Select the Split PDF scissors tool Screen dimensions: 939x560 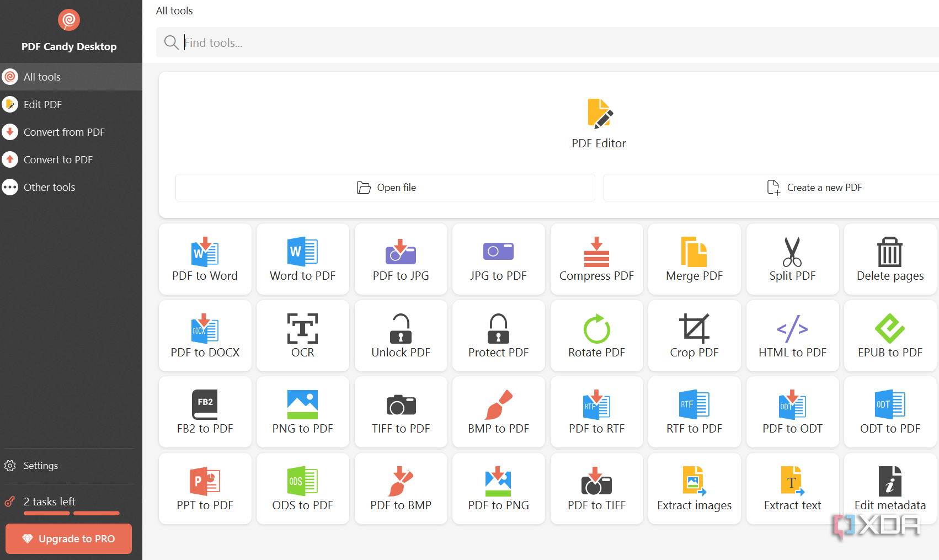(792, 259)
